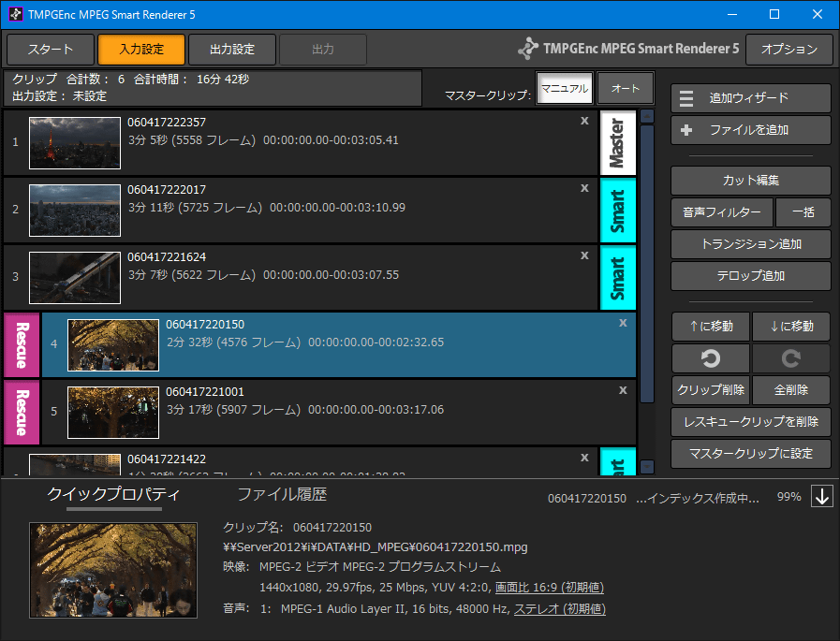
Task: Select the Tokyo Tower thumbnail of clip 1
Action: (x=75, y=143)
